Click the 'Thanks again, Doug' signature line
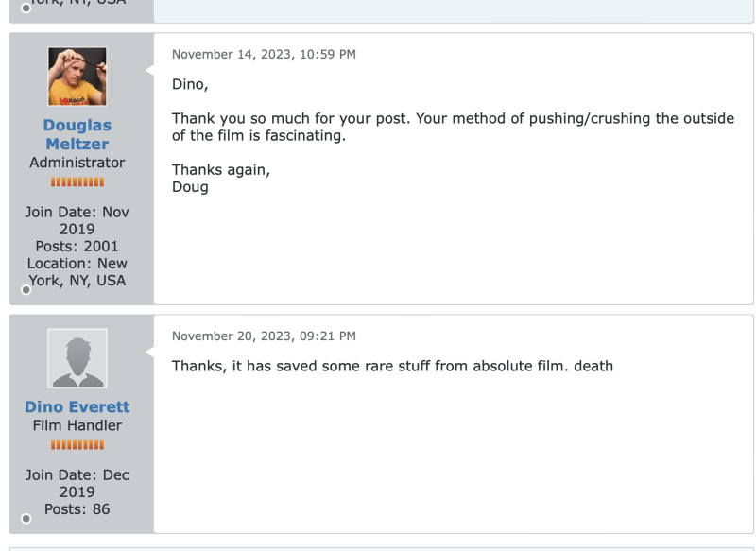This screenshot has height=551, width=756. 221,179
